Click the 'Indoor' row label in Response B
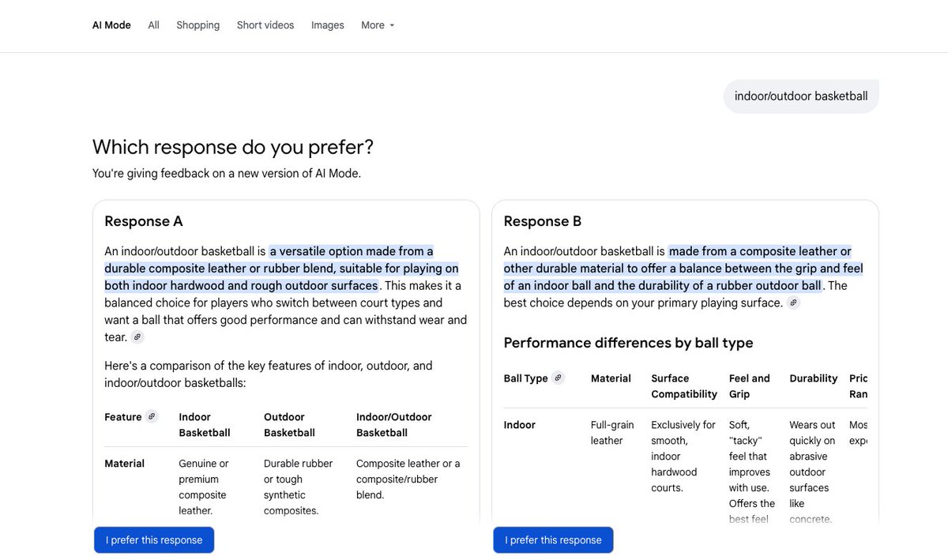Screen dimensions: 948x560 pyautogui.click(x=520, y=425)
